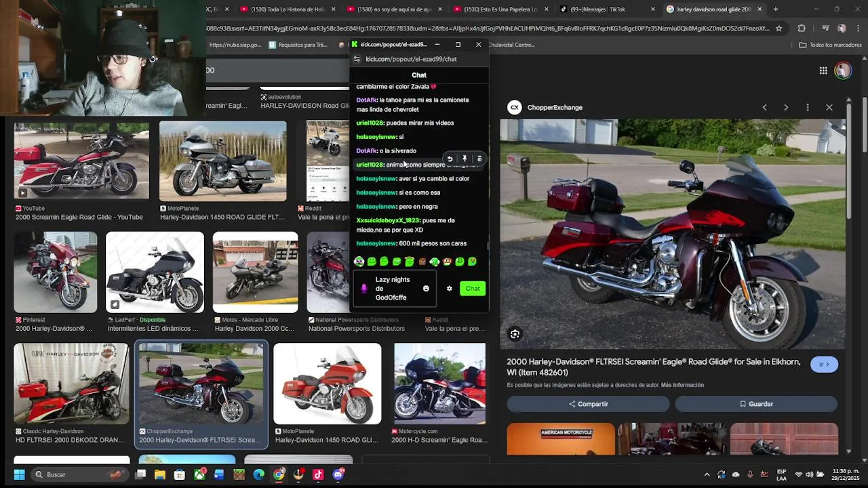Open the YouTube 2000 Screamin Eagle Road Glide thumbnail

[81, 161]
